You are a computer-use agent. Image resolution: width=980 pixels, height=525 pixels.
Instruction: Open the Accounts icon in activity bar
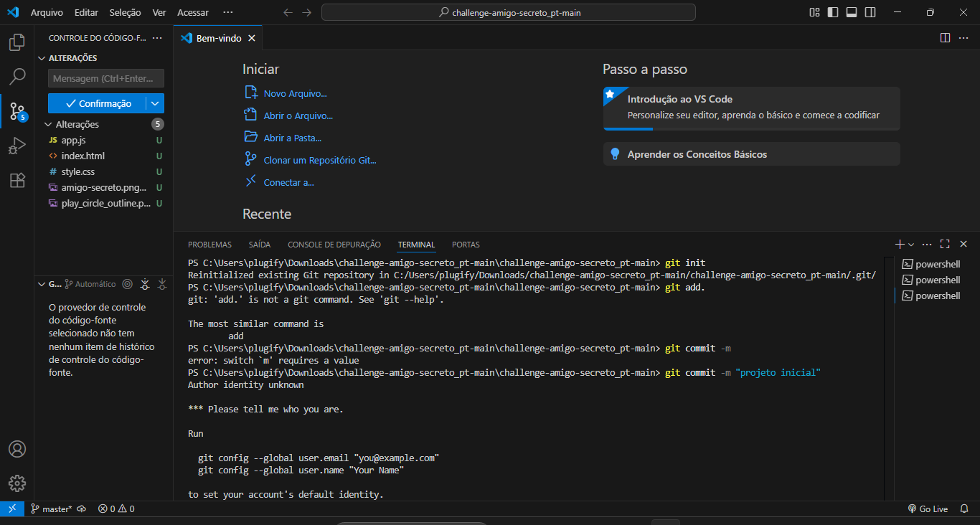17,449
